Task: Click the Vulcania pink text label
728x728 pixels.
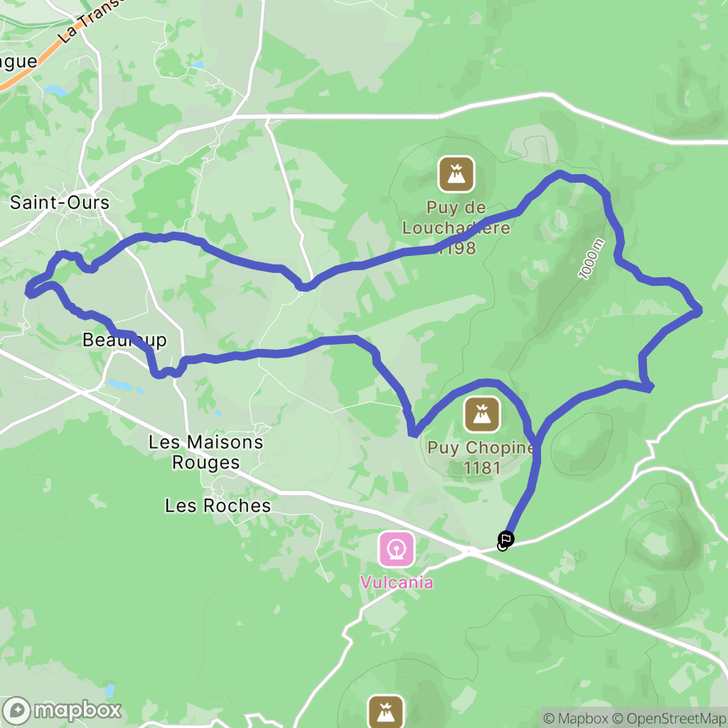Action: click(397, 582)
